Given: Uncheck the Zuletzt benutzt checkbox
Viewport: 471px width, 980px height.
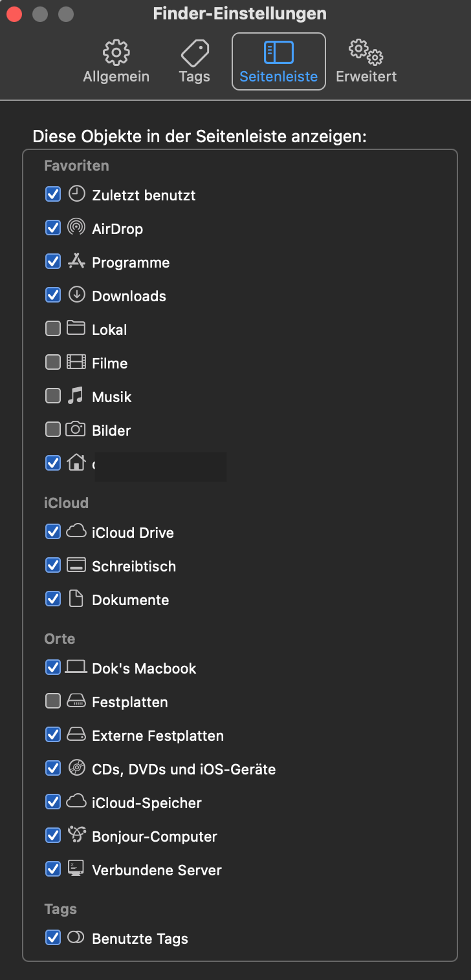Looking at the screenshot, I should click(53, 194).
